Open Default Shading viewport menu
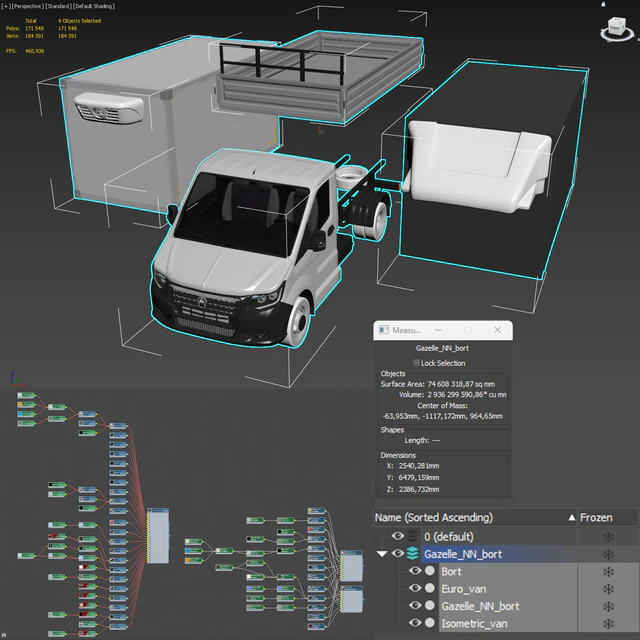 pos(94,6)
